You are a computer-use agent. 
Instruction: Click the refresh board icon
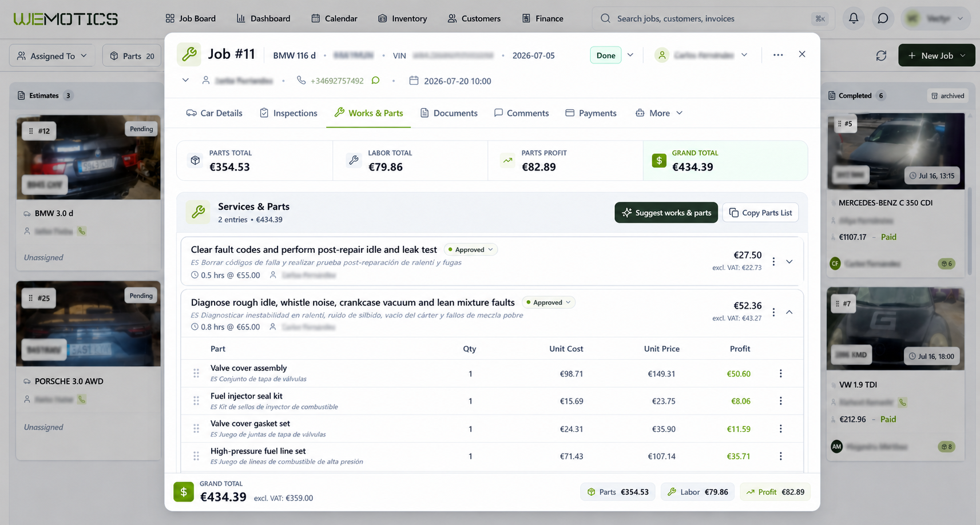881,55
